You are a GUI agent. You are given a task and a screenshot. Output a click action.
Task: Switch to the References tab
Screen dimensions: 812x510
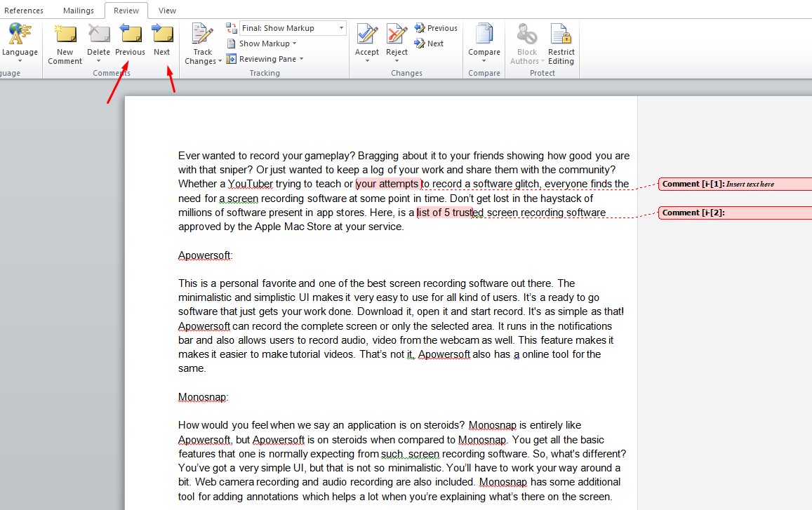pos(24,11)
